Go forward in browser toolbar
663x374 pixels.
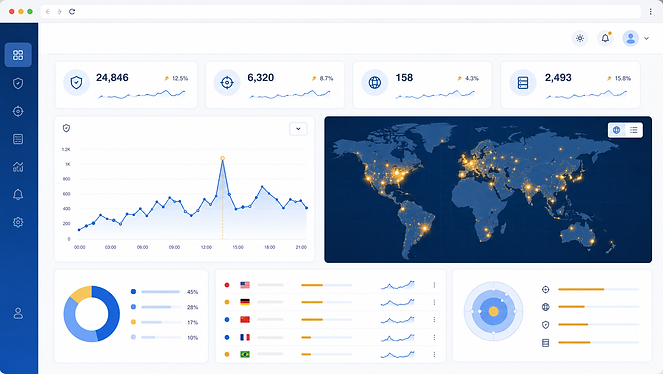click(x=59, y=11)
